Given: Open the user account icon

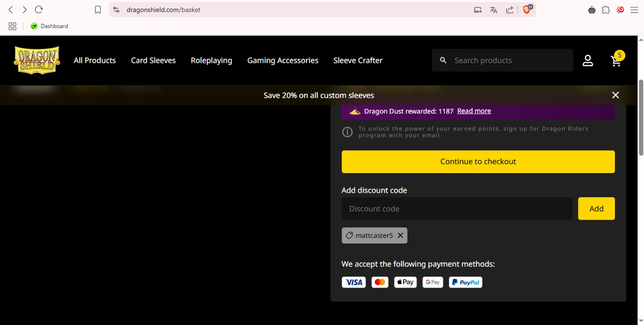Looking at the screenshot, I should pos(588,61).
